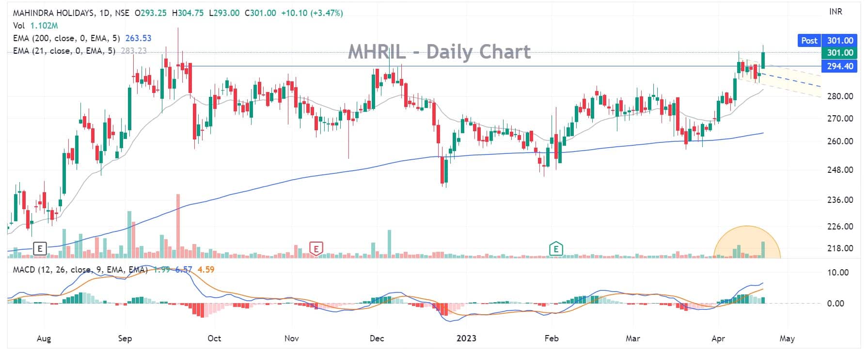The image size is (868, 352).
Task: Select the orange volume highlight circle drawing
Action: [x=747, y=242]
